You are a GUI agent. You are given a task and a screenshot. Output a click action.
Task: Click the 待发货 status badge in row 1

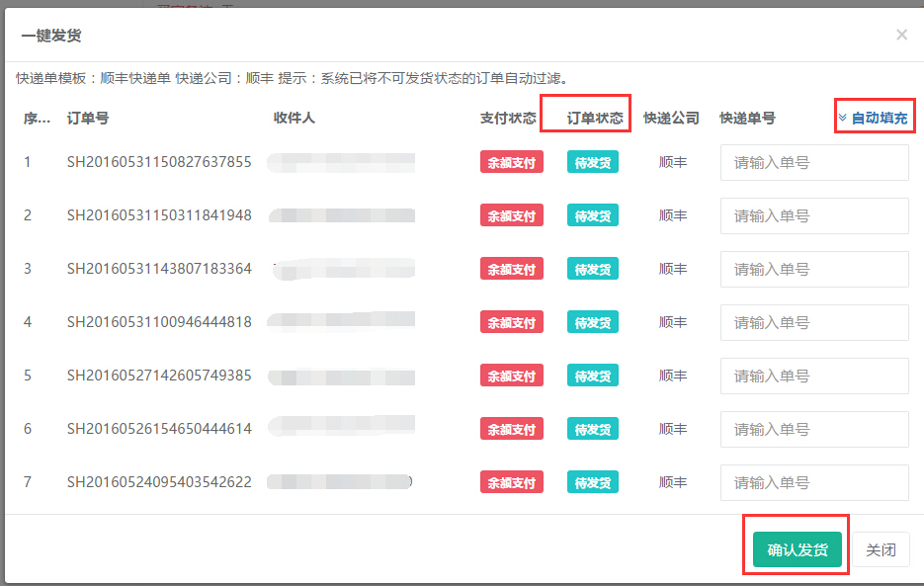click(592, 163)
